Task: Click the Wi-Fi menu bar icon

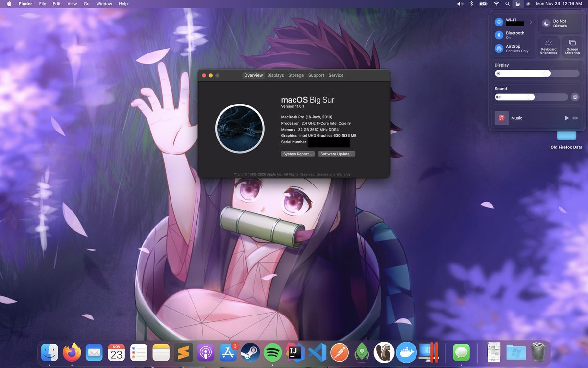Action: [496, 4]
